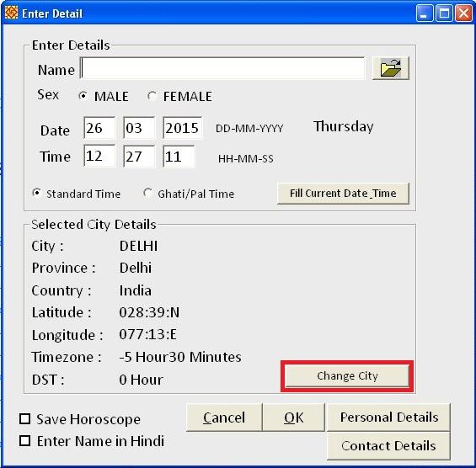Click the Fill Current Date_Time button

click(x=343, y=194)
